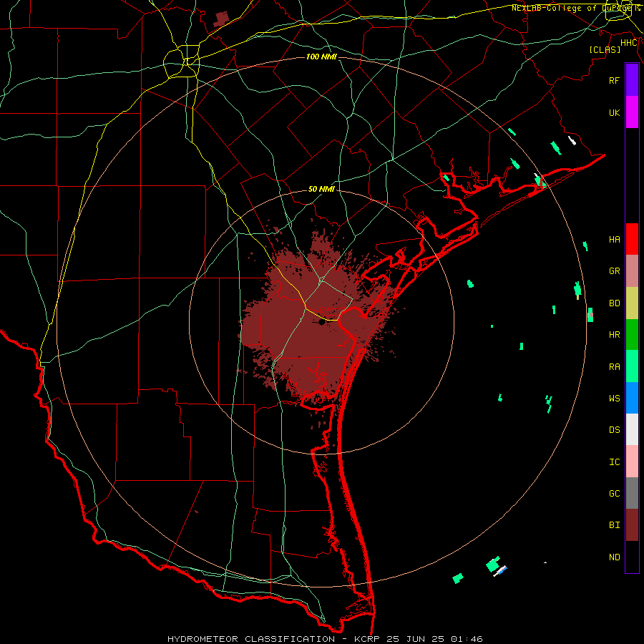Click the HA legend label
This screenshot has width=644, height=644.
click(x=615, y=240)
